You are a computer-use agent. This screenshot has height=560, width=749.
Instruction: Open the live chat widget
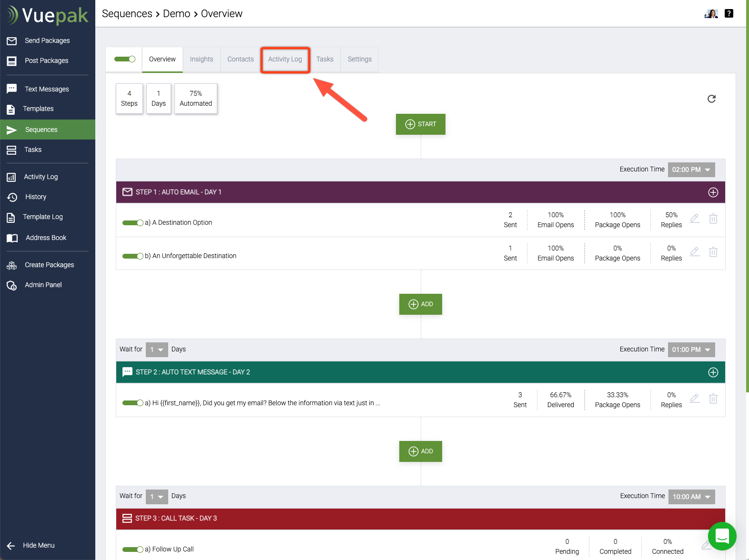pos(722,536)
